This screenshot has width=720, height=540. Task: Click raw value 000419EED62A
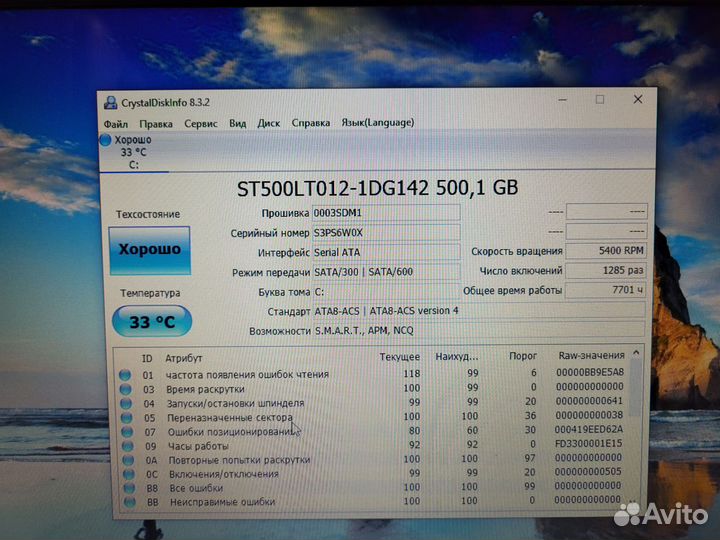click(589, 429)
